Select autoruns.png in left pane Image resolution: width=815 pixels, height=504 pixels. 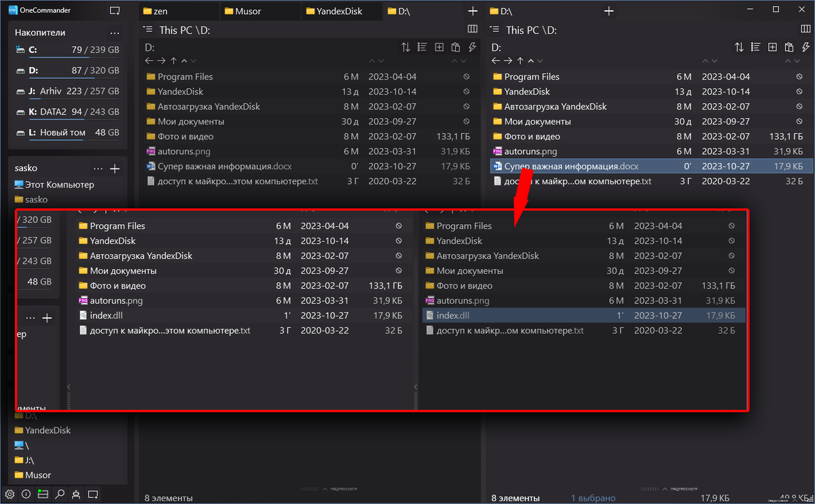click(309, 151)
